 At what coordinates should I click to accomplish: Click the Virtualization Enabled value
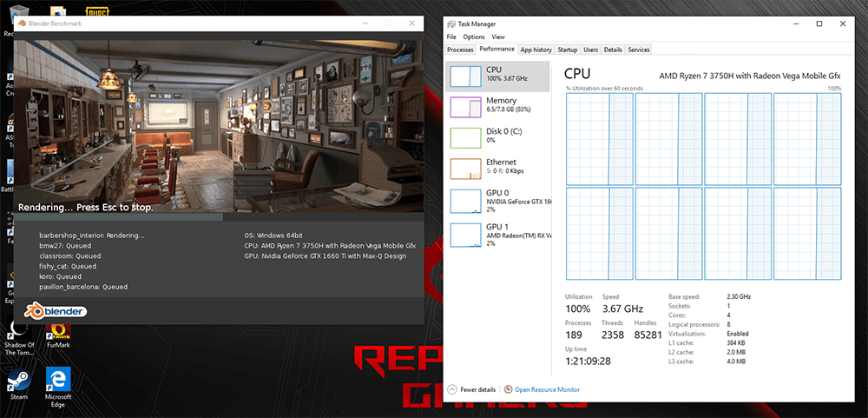(x=737, y=334)
